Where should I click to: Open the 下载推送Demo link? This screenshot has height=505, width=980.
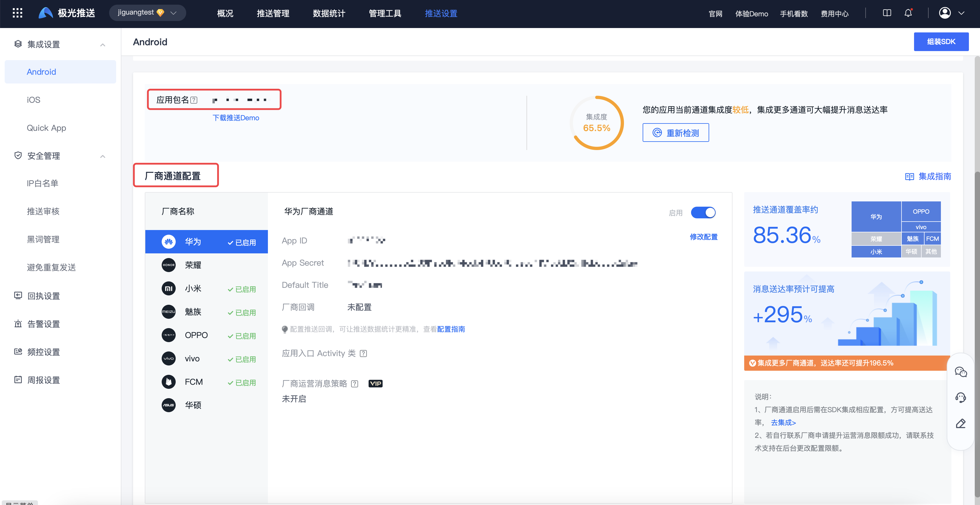coord(236,118)
